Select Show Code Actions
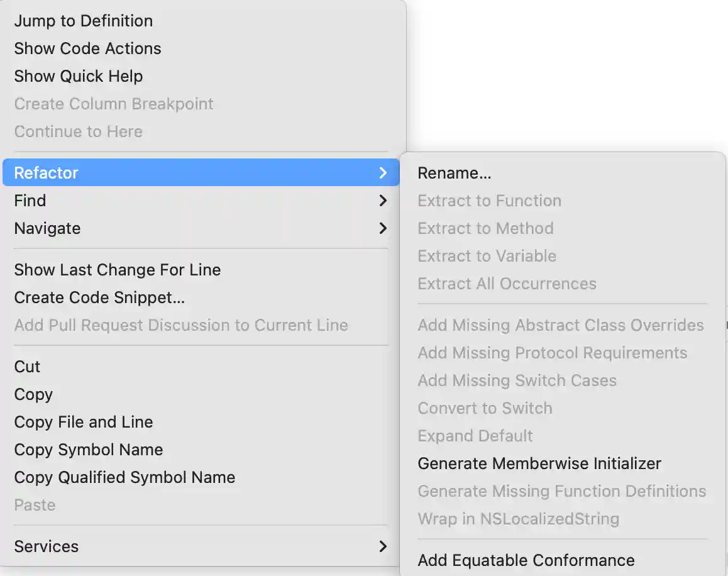 point(87,48)
